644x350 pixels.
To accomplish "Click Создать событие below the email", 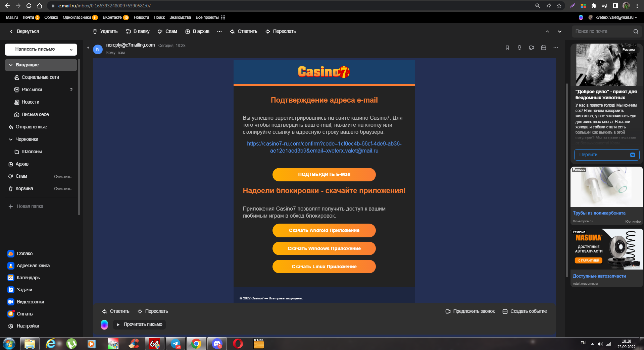I will coord(525,311).
